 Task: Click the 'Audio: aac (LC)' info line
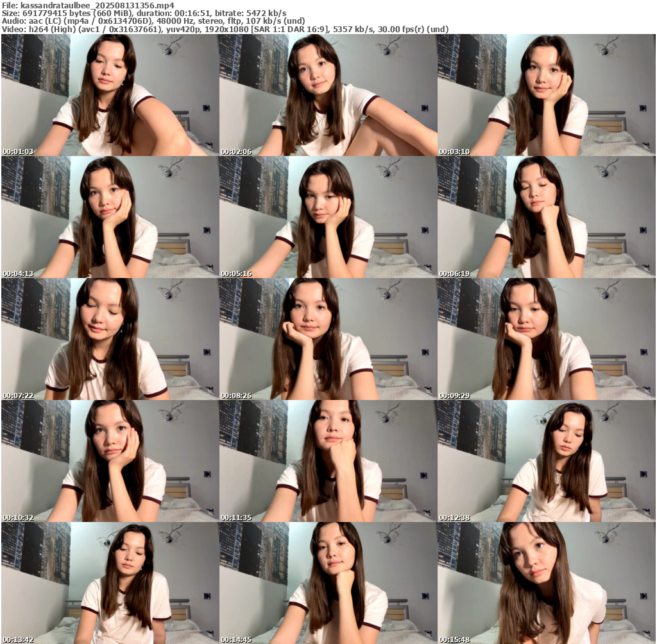tap(153, 21)
